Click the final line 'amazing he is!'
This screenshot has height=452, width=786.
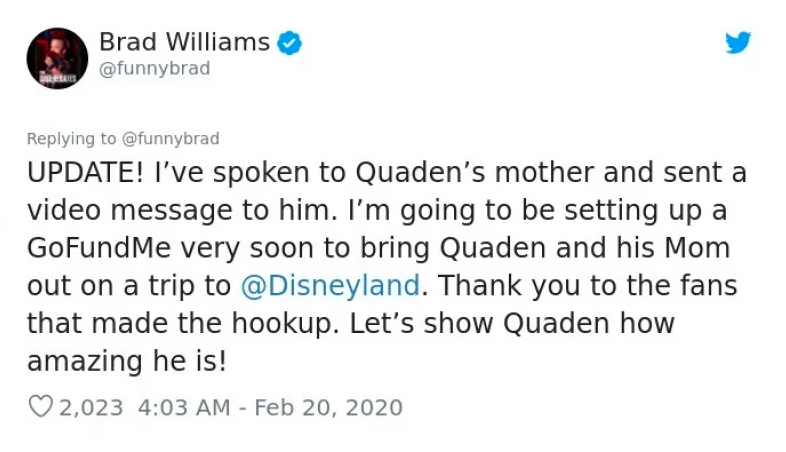point(127,362)
